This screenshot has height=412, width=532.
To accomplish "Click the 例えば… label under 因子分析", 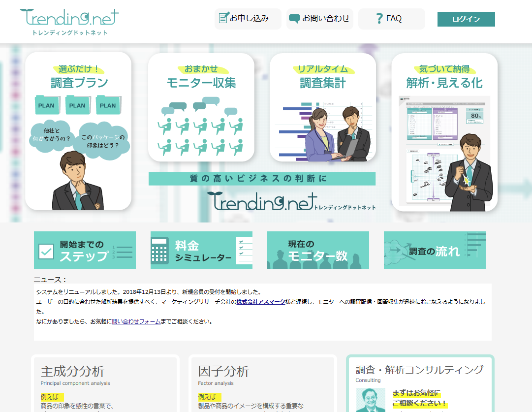I will tap(210, 397).
